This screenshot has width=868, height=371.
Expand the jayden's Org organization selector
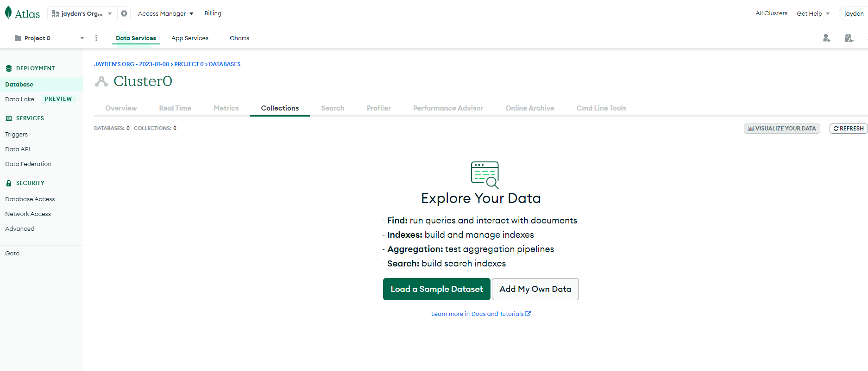(x=82, y=13)
